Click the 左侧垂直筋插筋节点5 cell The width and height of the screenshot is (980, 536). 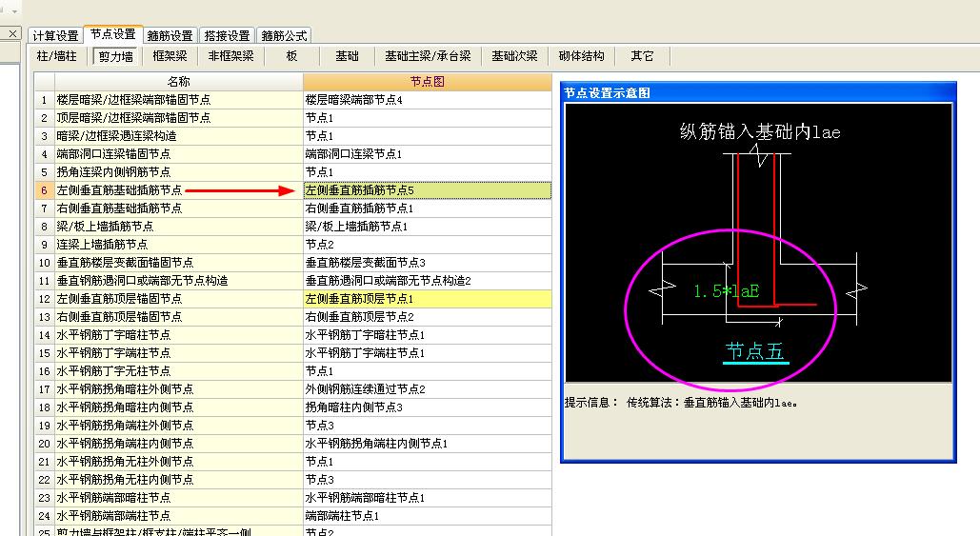(428, 190)
